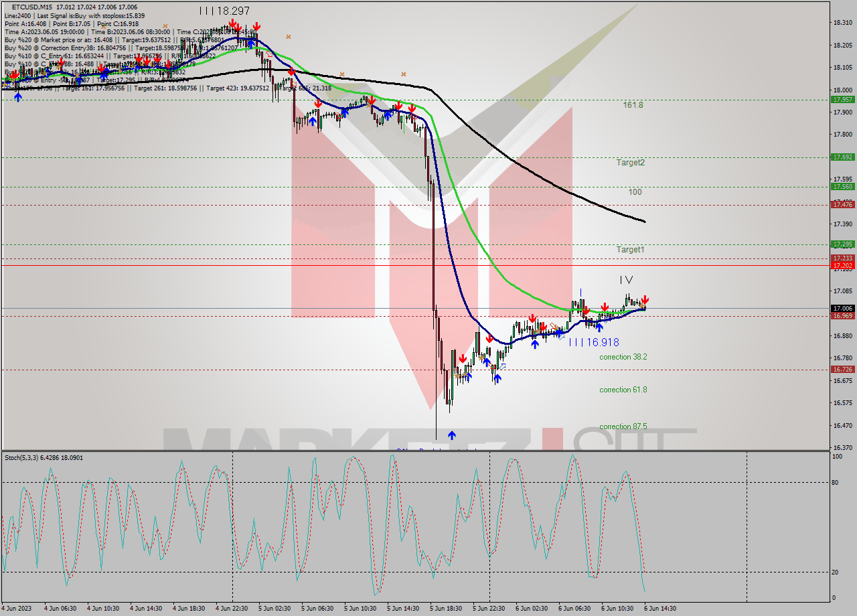Click the orange X marker above the 5 Jun decline
The width and height of the screenshot is (857, 616).
coord(341,72)
